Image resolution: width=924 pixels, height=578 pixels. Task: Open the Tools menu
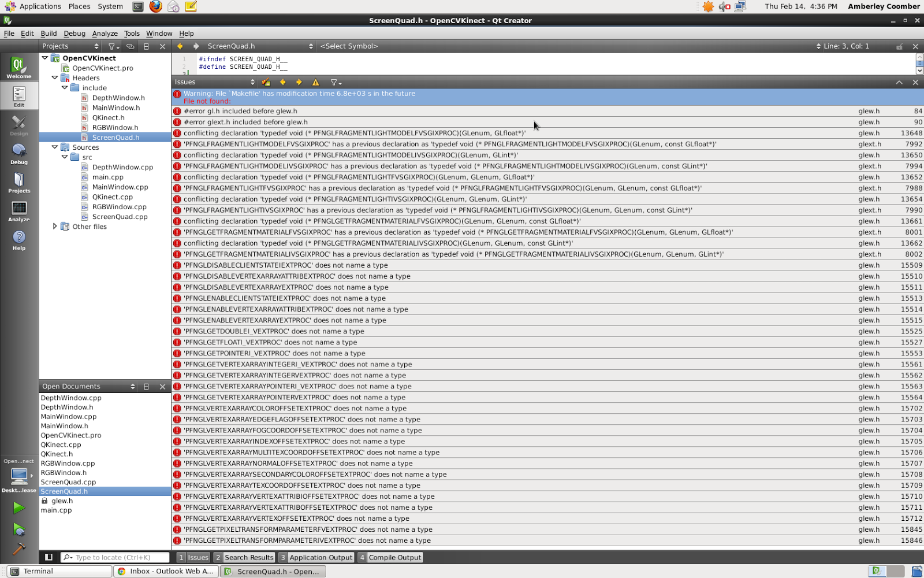coord(132,34)
